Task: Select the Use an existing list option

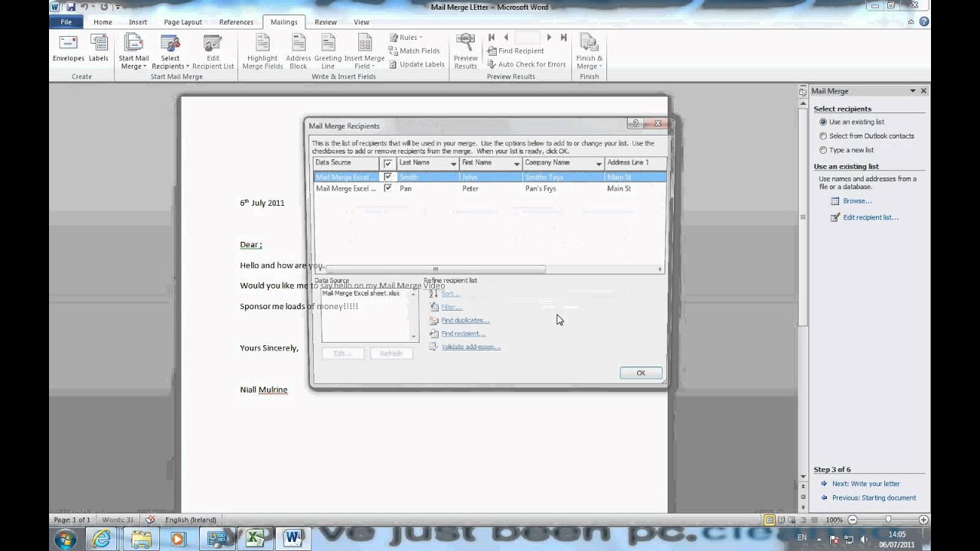Action: click(823, 122)
